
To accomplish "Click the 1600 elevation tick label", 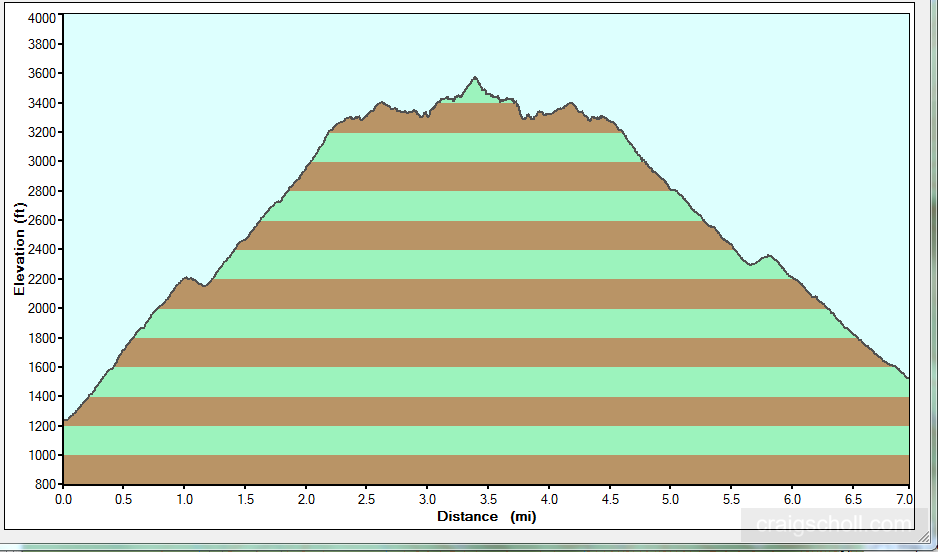I will [42, 368].
